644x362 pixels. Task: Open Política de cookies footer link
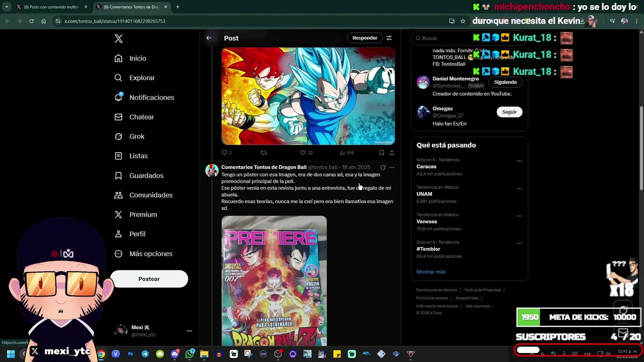tap(432, 298)
